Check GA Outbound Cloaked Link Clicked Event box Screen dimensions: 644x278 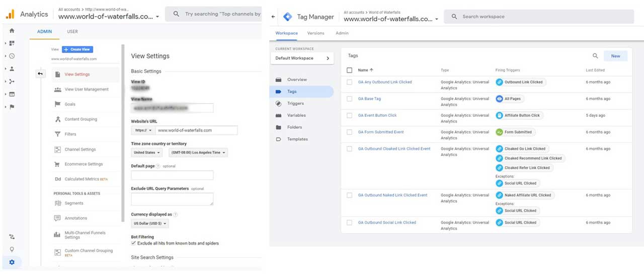click(x=350, y=149)
